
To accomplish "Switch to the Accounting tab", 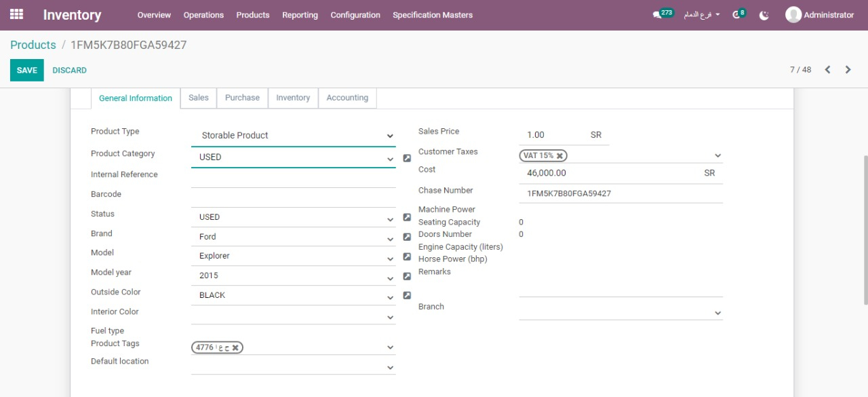I will tap(347, 98).
